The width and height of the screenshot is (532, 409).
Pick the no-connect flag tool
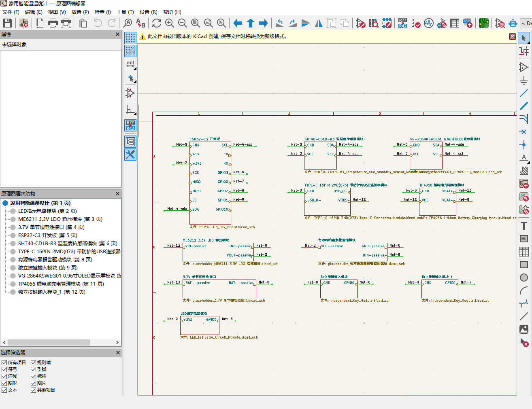click(524, 132)
